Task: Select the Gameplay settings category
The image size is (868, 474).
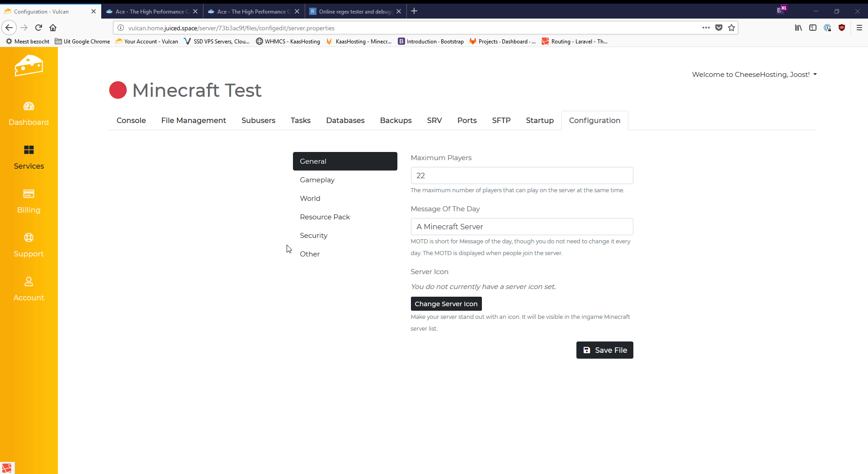Action: pyautogui.click(x=317, y=180)
